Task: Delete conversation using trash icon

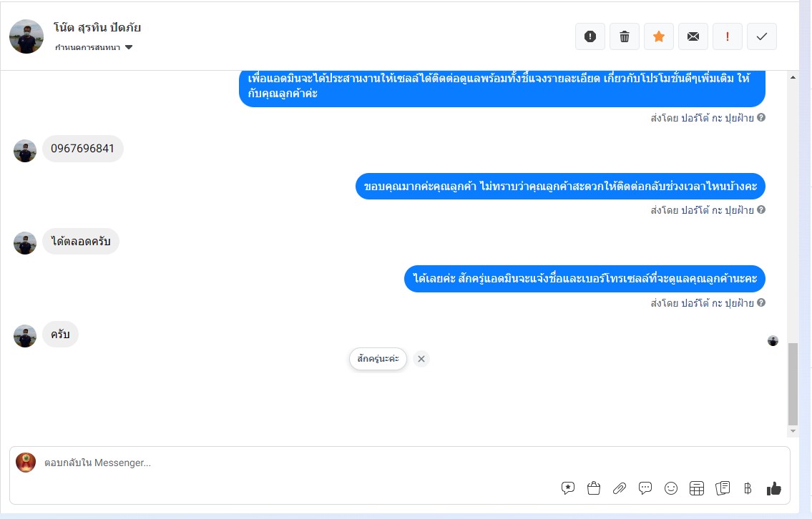Action: coord(625,36)
